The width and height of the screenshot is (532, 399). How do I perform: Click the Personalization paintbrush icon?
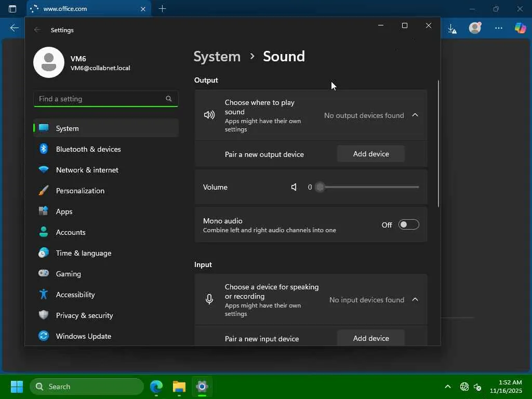pyautogui.click(x=44, y=191)
